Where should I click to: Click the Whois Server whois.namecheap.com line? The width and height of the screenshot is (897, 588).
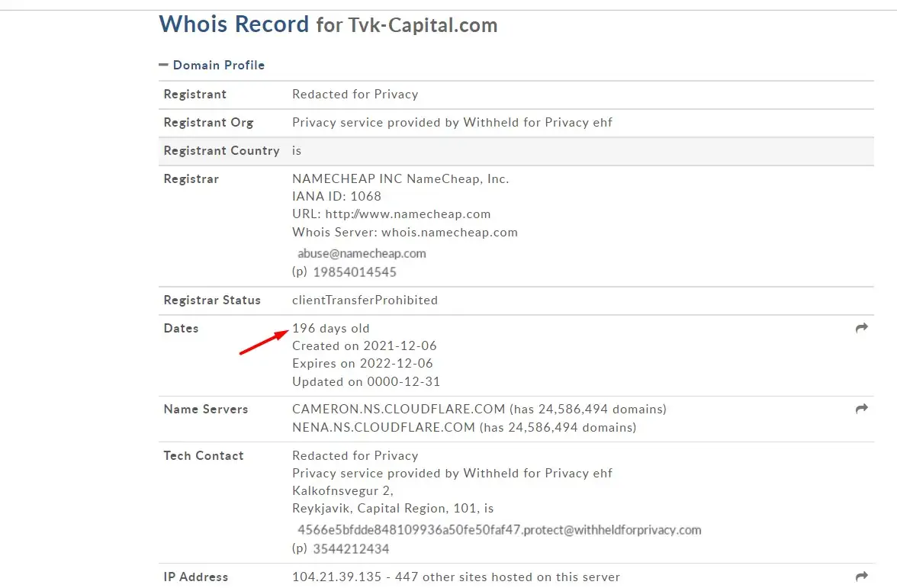tap(405, 232)
